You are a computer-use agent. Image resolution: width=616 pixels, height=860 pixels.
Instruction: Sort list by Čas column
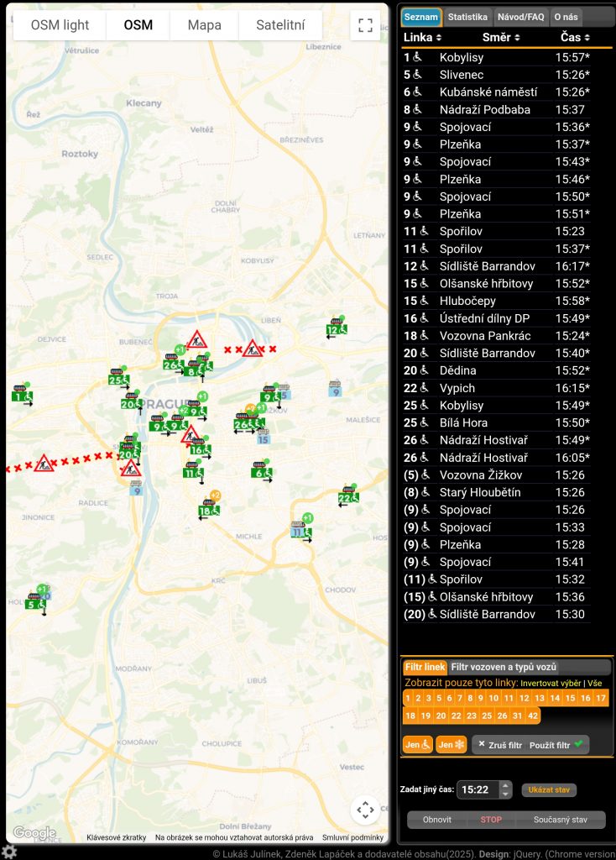[575, 38]
